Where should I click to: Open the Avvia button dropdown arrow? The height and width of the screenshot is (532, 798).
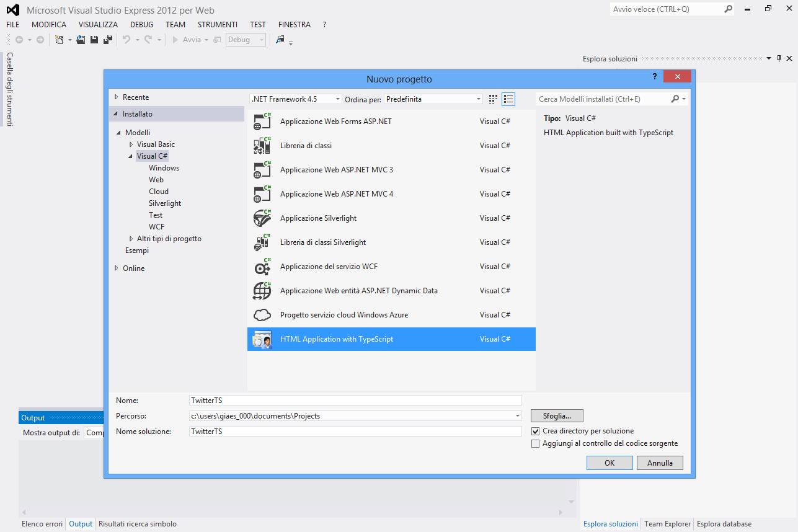(x=206, y=40)
